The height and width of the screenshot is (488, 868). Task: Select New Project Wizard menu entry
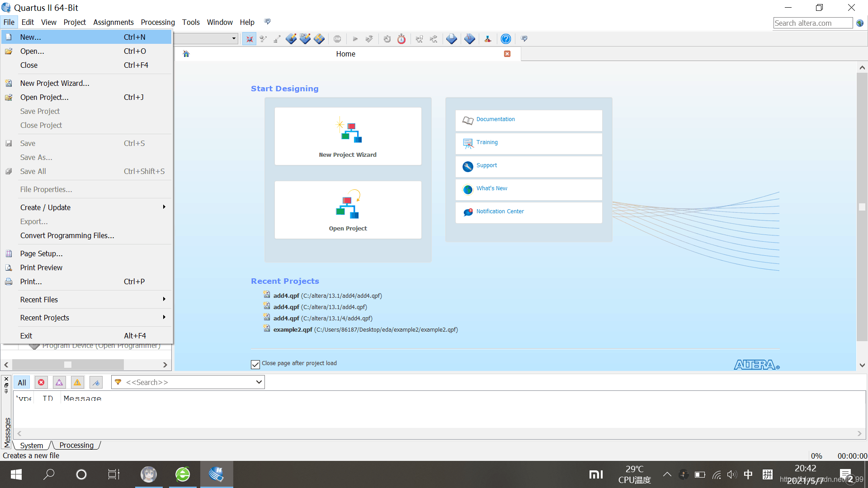pos(55,83)
